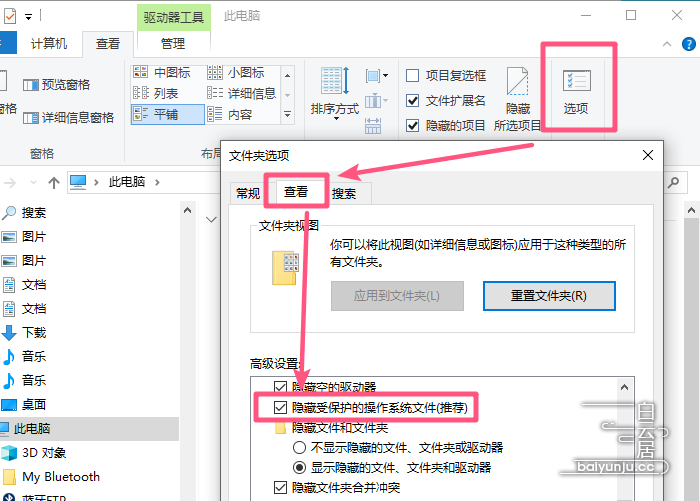Click navigation pane scroll up arrow
The image size is (700, 501).
[x=188, y=210]
